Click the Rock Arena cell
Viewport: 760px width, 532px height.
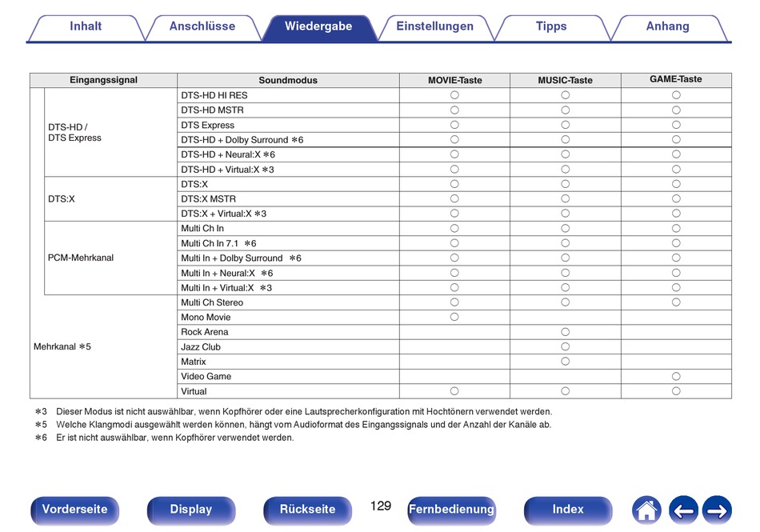pos(288,332)
